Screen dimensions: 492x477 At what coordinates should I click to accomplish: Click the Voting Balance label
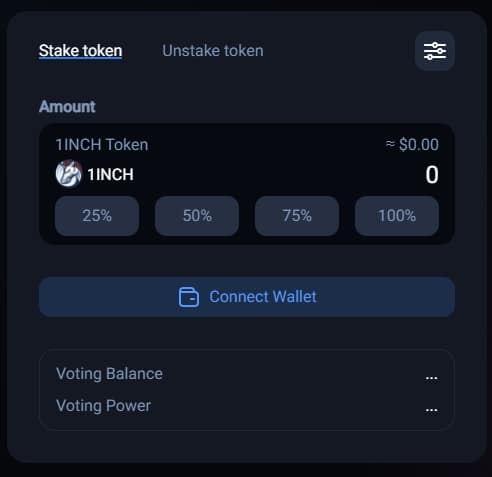pyautogui.click(x=109, y=374)
